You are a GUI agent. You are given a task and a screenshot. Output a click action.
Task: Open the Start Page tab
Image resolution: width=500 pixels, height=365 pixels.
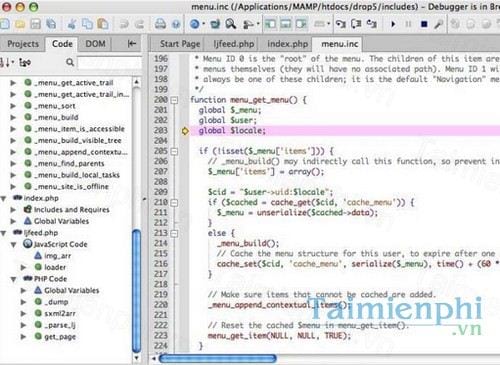click(x=180, y=44)
